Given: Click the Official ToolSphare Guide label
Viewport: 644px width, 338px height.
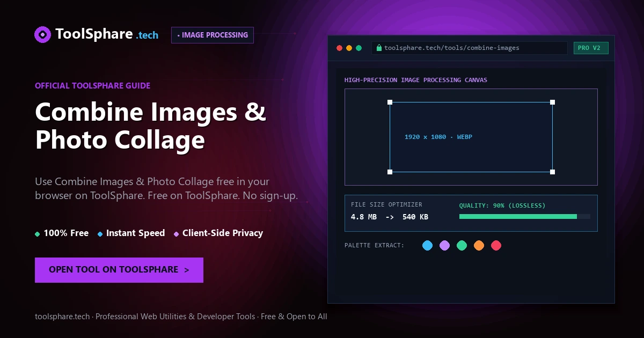Looking at the screenshot, I should [x=92, y=85].
